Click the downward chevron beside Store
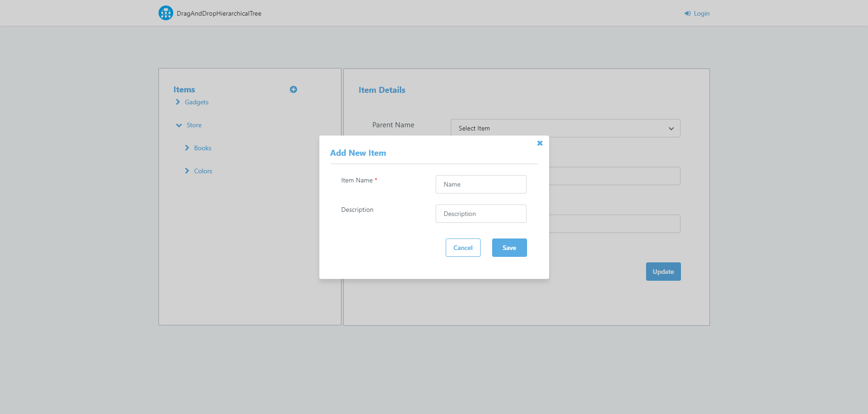 coord(179,125)
